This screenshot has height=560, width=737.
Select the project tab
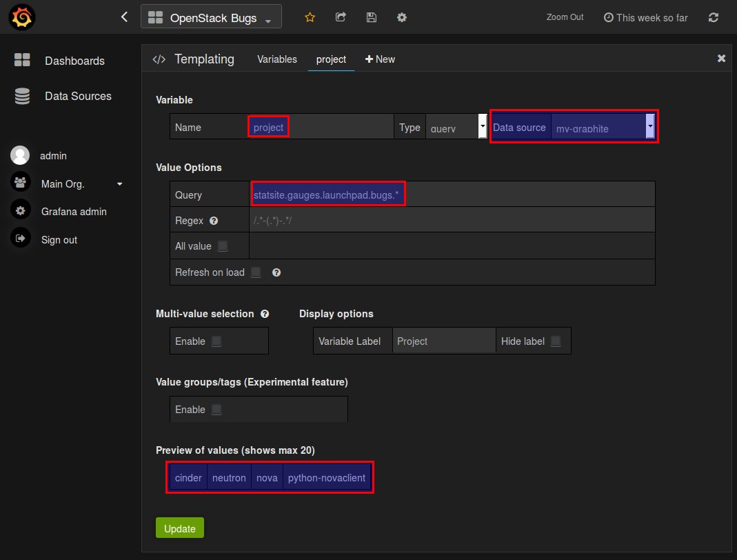click(x=331, y=59)
